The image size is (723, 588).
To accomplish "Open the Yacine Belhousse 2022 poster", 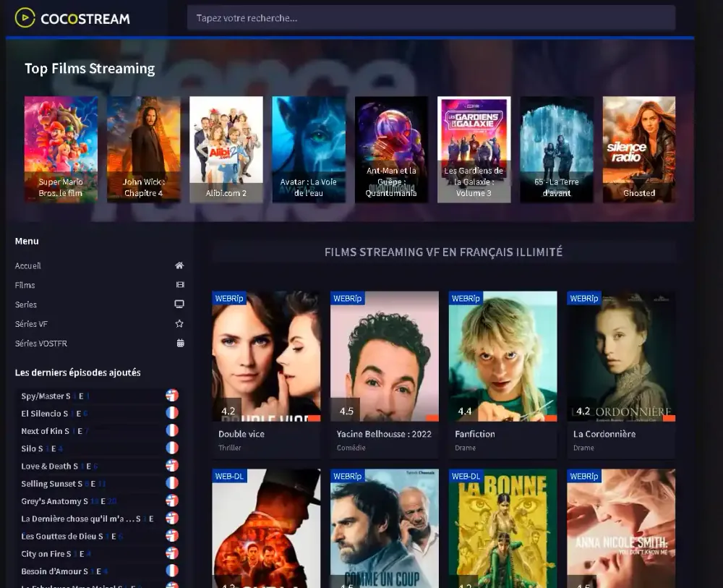I will coord(384,357).
